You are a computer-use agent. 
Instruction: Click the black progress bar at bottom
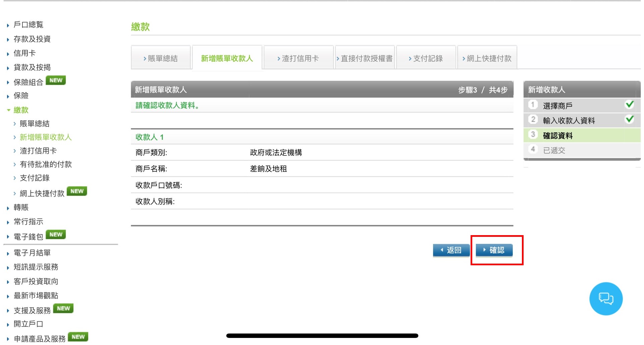[x=322, y=335]
